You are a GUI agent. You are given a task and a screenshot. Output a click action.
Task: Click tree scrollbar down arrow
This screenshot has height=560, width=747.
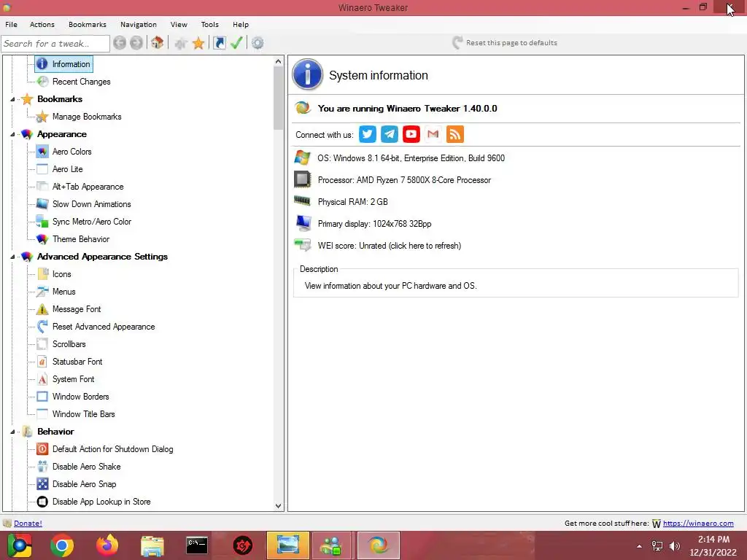click(x=278, y=506)
